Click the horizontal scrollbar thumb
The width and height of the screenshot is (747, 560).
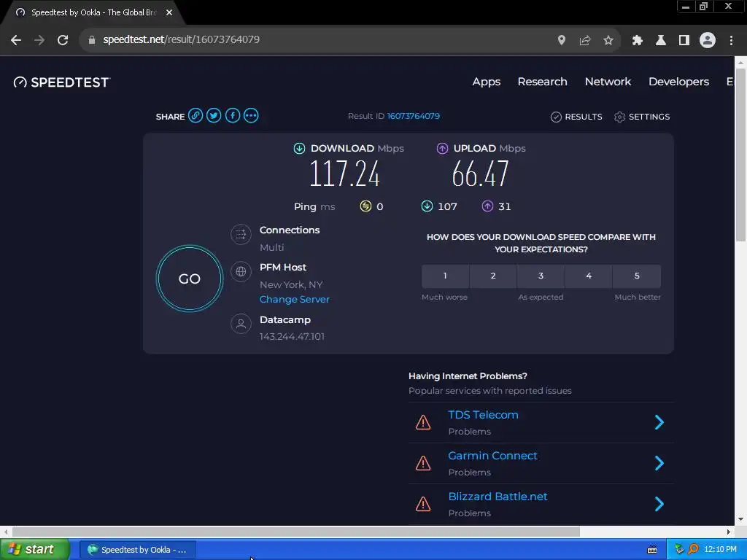296,532
